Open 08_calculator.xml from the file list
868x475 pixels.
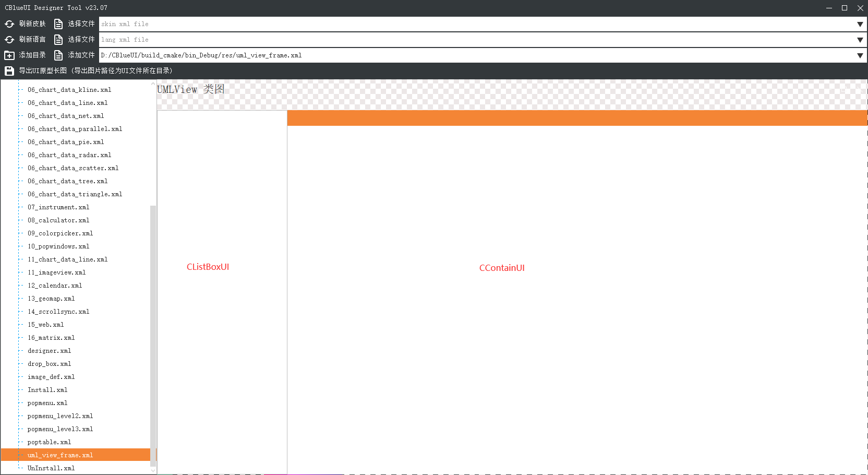pos(58,220)
